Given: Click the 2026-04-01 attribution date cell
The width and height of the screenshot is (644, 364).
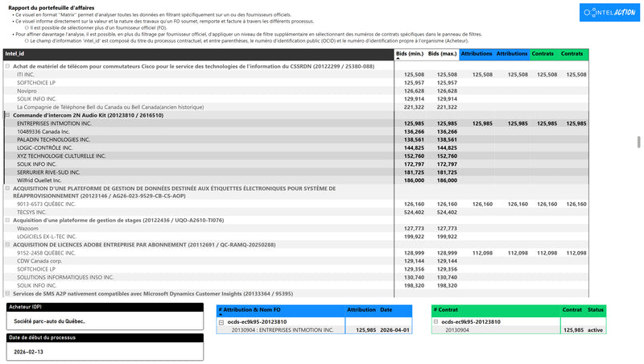Looking at the screenshot, I should point(394,330).
